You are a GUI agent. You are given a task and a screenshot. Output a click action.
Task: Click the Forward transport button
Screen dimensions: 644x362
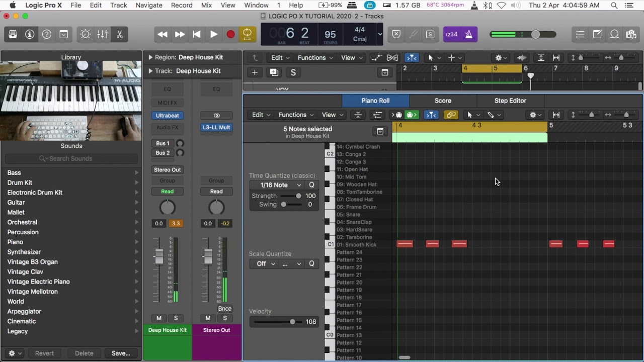click(180, 34)
